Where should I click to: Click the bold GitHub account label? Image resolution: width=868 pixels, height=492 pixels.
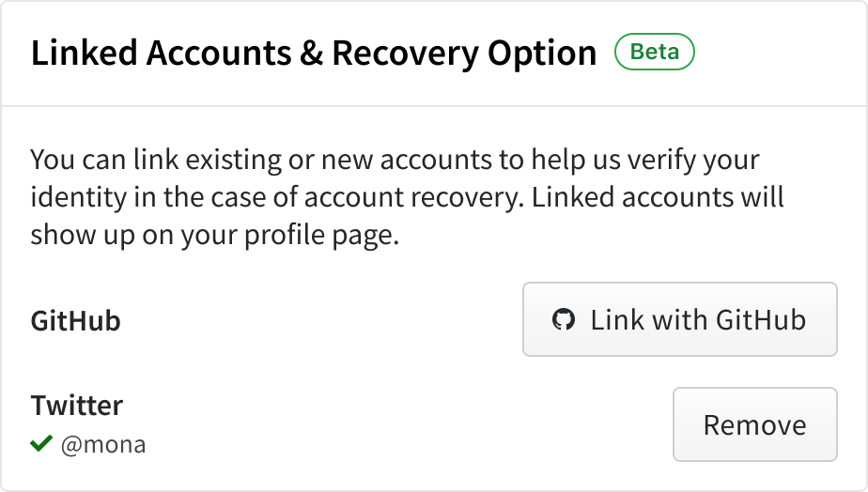pos(76,321)
